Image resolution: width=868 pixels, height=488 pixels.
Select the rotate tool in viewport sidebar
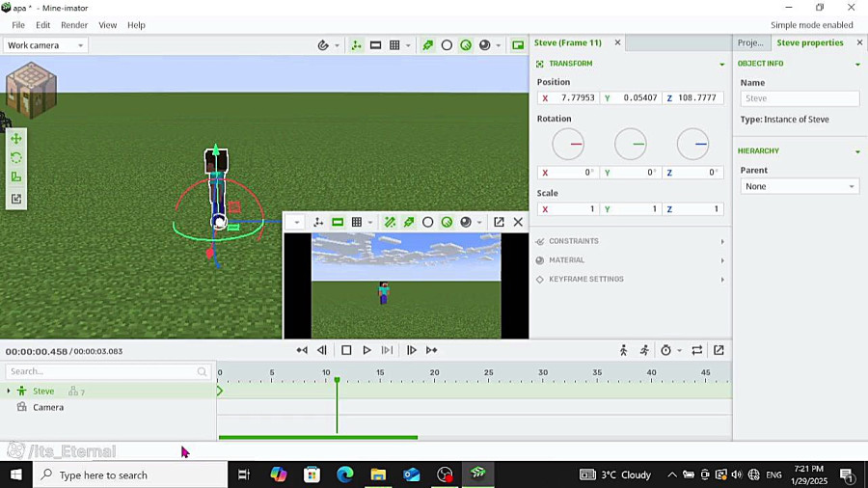(x=16, y=158)
